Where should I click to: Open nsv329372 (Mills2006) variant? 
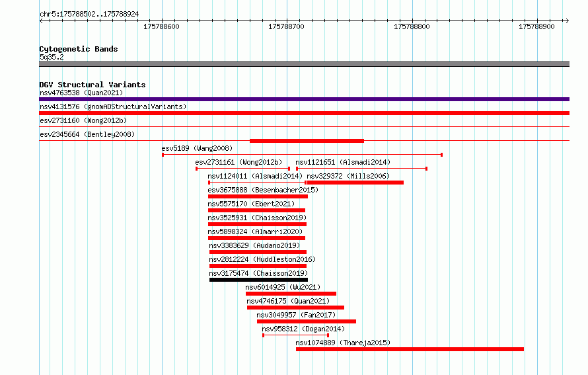click(348, 176)
